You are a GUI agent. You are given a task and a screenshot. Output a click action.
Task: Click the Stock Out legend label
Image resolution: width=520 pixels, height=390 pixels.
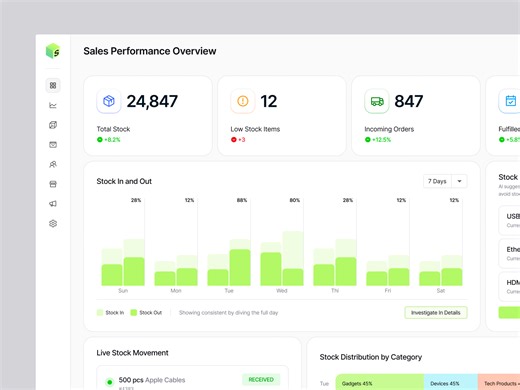(150, 313)
